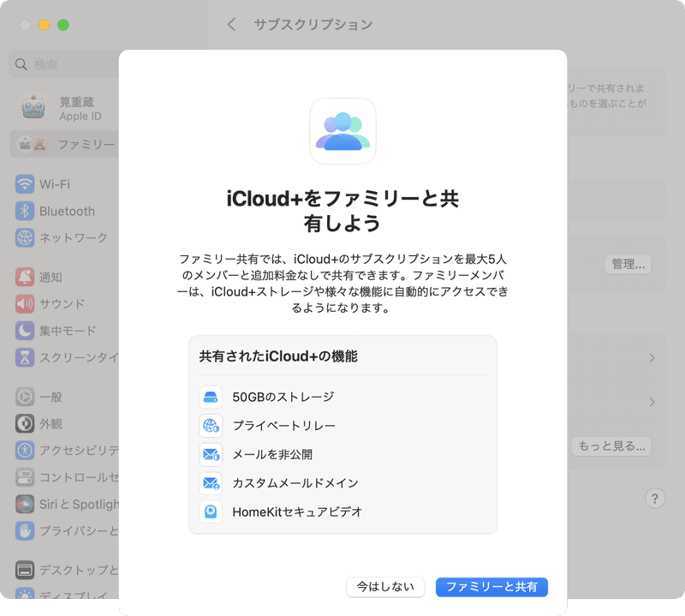Click the Apple ID profile avatar
685x616 pixels.
[33, 109]
